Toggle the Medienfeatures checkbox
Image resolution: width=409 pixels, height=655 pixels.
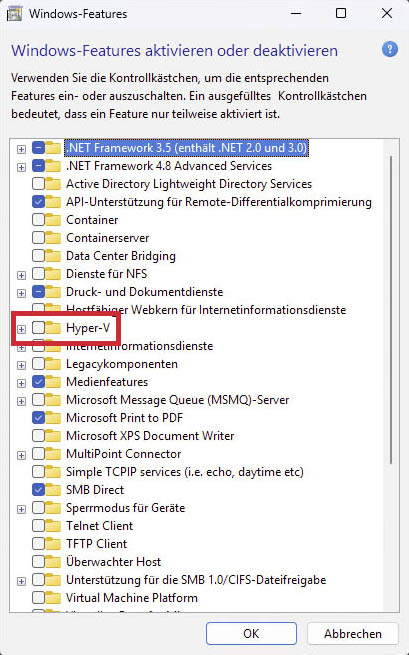tap(38, 382)
